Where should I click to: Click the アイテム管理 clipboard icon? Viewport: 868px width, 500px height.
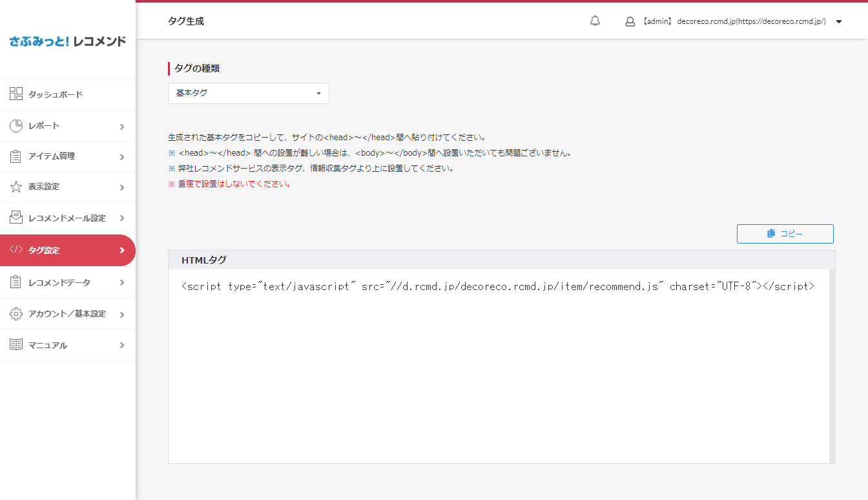click(x=16, y=156)
